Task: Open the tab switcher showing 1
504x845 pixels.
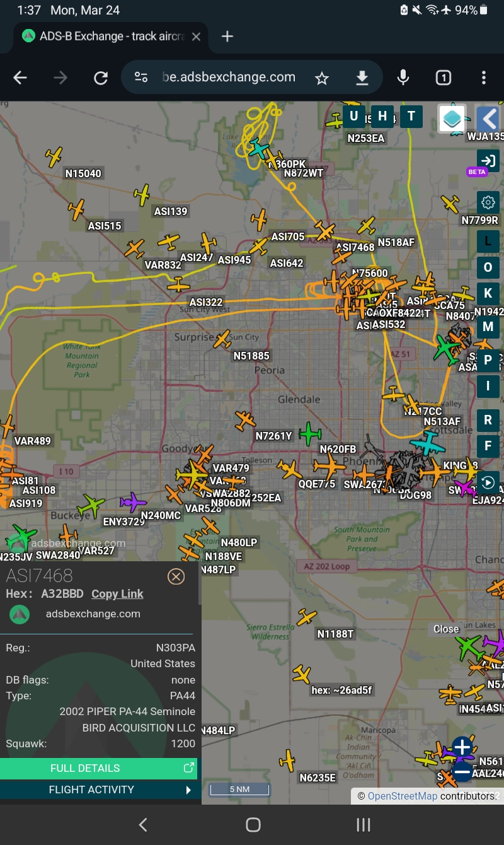Action: coord(444,78)
